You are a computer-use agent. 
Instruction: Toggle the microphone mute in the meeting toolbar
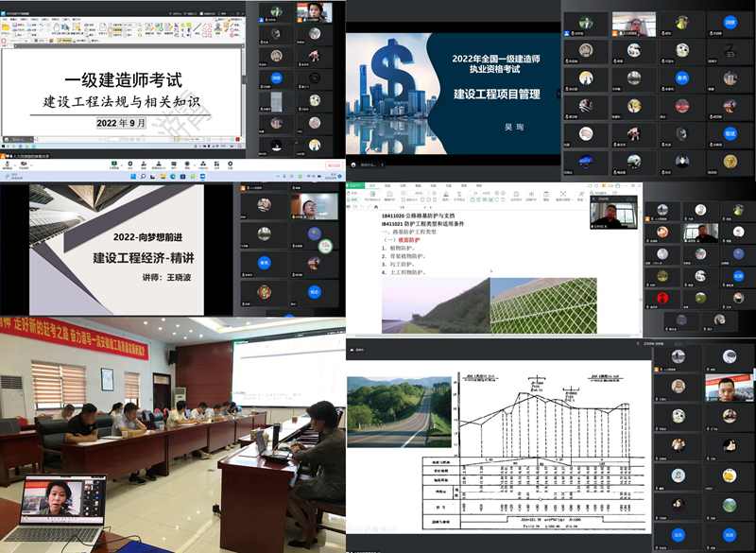[x=8, y=164]
